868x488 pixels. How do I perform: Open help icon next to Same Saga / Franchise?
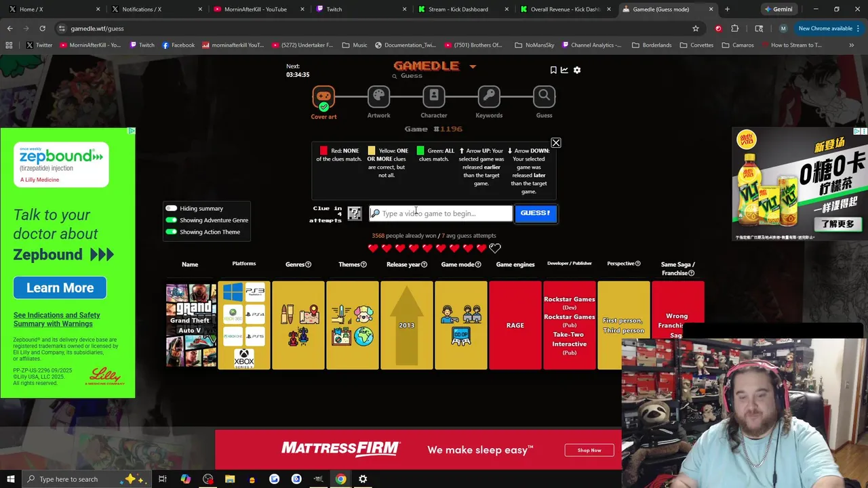click(691, 273)
